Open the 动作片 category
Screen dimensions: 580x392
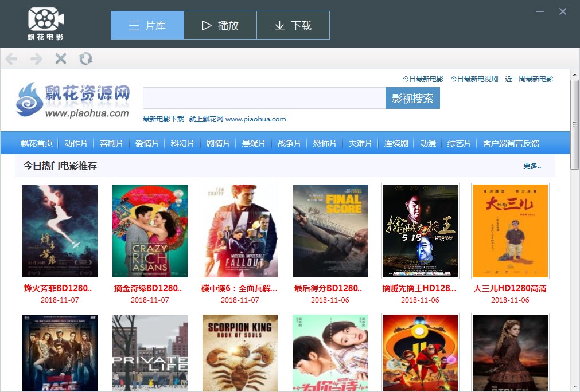76,143
